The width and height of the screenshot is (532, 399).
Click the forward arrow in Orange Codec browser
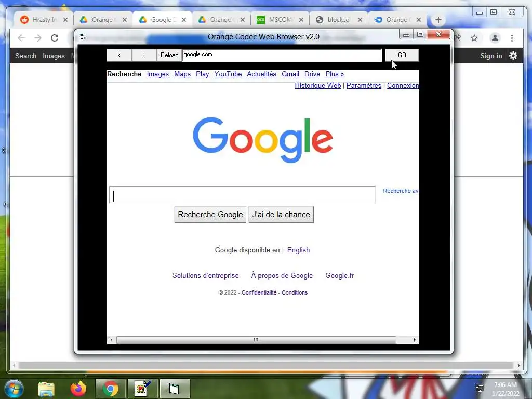[144, 55]
